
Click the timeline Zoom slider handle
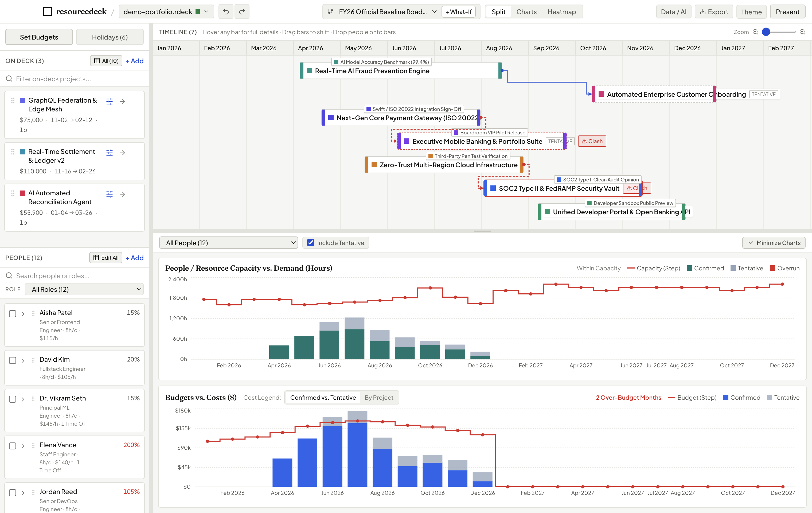(x=766, y=32)
